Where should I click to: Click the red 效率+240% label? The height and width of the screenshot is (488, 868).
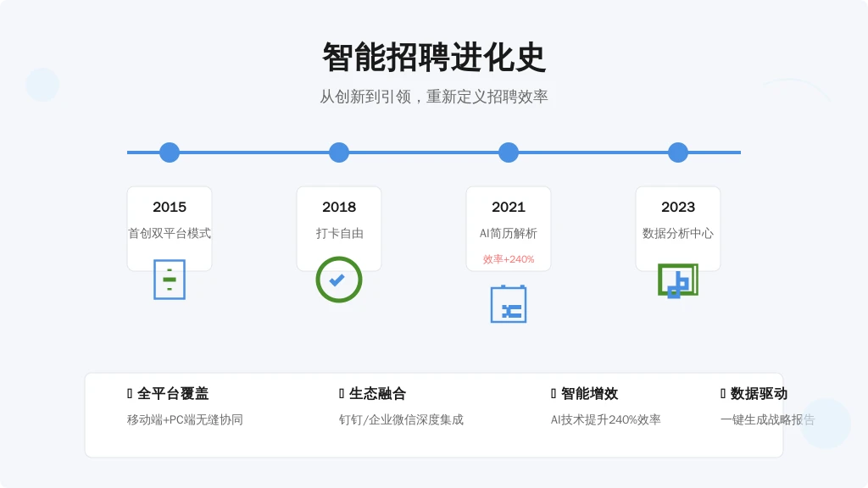[509, 259]
